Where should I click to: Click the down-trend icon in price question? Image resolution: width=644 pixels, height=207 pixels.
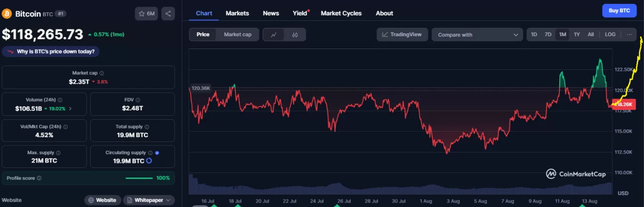click(10, 52)
